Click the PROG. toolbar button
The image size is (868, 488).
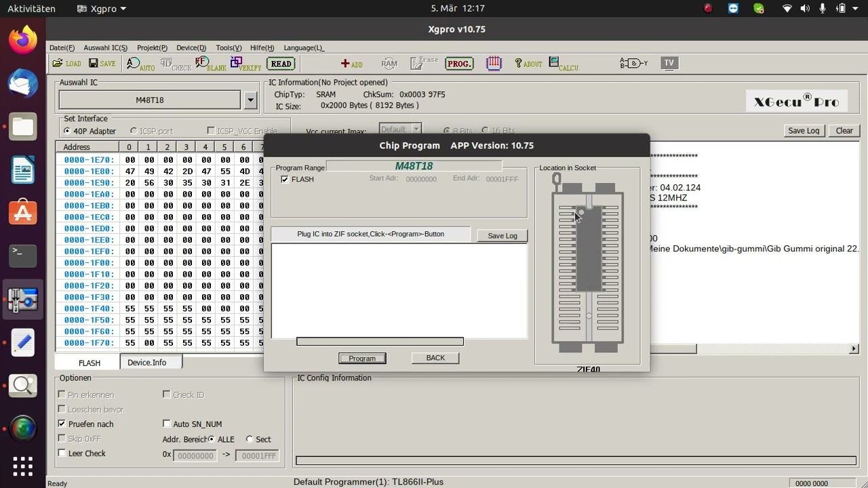[x=459, y=64]
